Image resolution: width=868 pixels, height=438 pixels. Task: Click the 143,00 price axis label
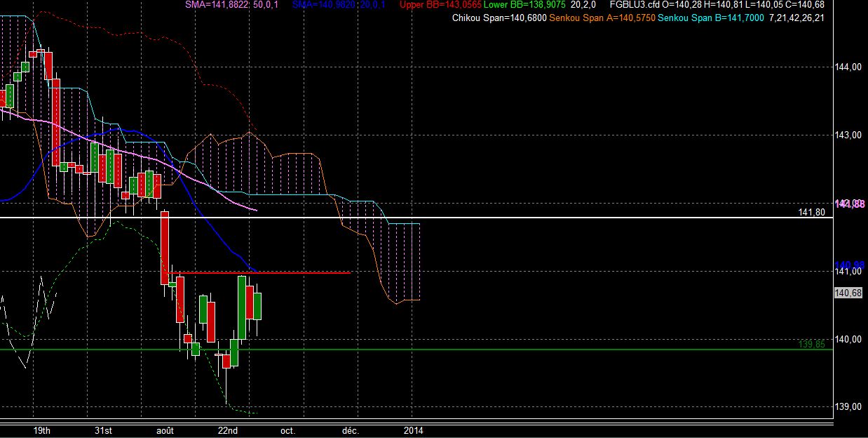(x=848, y=135)
